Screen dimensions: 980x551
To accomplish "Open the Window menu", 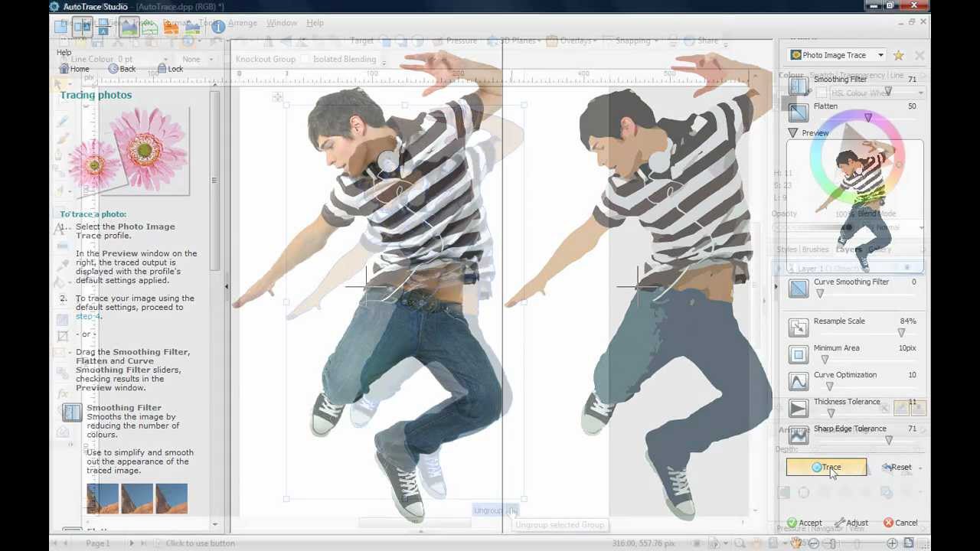I will (282, 23).
